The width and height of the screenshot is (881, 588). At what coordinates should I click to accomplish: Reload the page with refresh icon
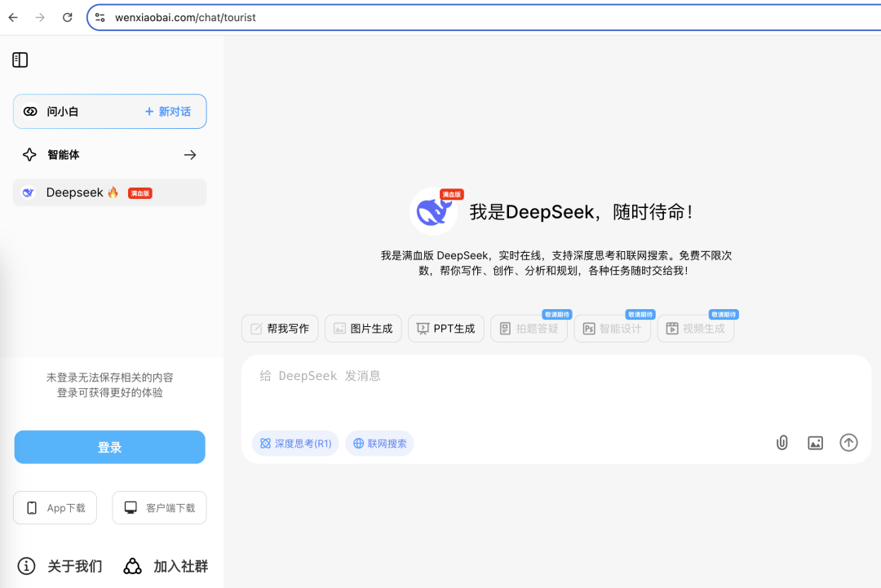68,17
